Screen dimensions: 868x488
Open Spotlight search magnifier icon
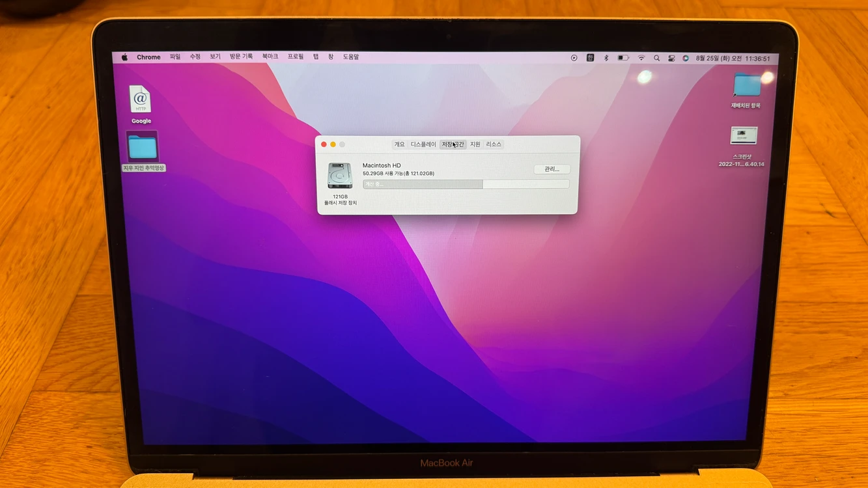click(656, 58)
